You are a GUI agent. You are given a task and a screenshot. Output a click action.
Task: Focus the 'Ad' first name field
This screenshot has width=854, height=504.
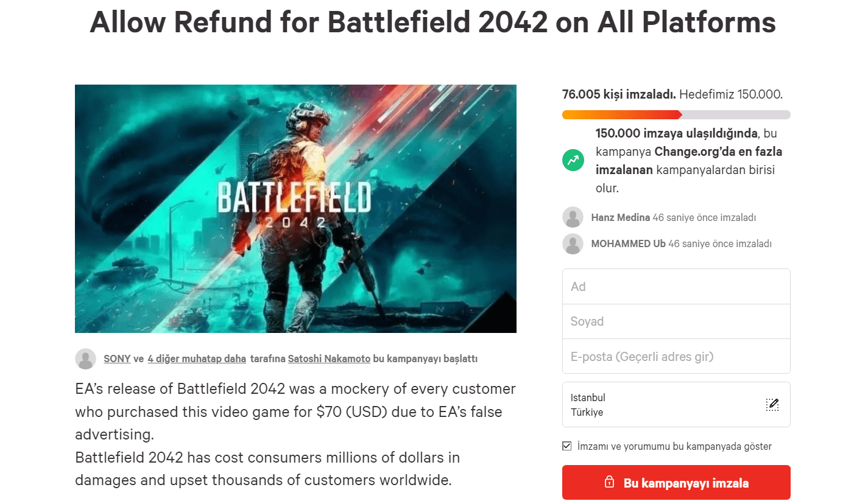[x=676, y=287]
